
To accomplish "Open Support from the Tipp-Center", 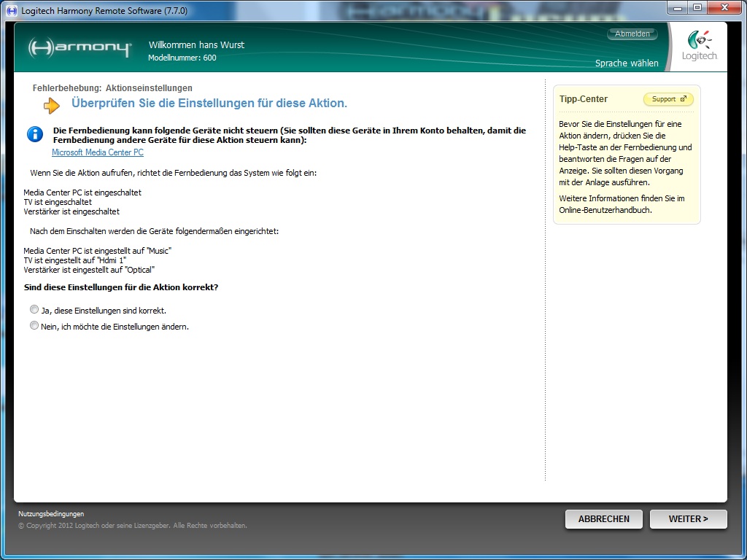I will 667,99.
